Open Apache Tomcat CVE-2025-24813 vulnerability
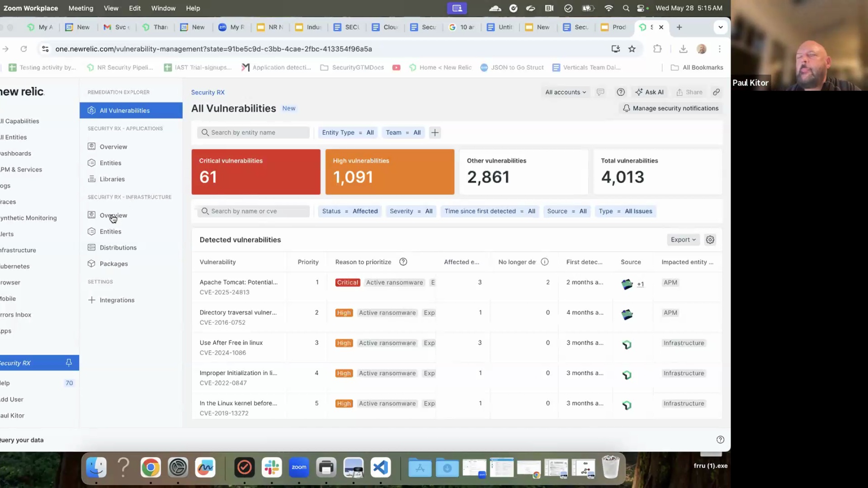The image size is (868, 488). point(238,282)
